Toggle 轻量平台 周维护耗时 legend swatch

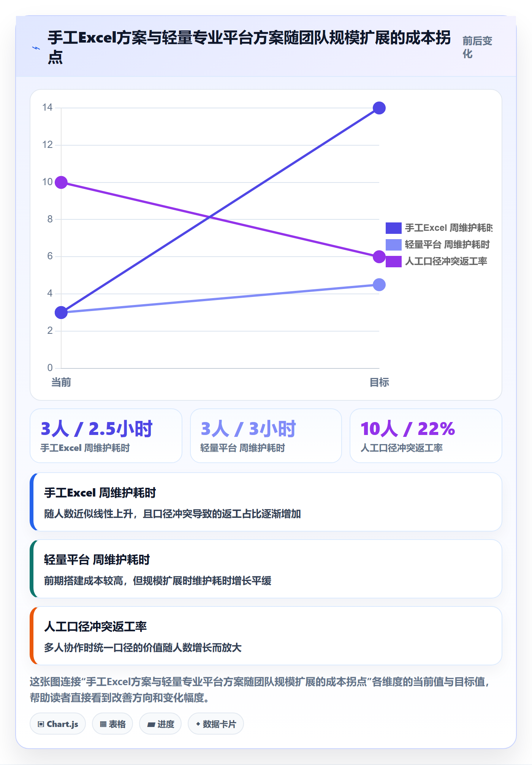(393, 244)
